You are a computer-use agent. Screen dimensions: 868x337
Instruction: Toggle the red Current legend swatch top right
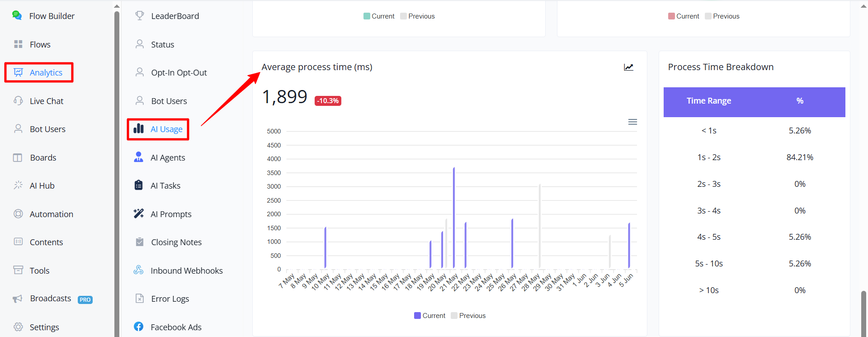tap(671, 16)
